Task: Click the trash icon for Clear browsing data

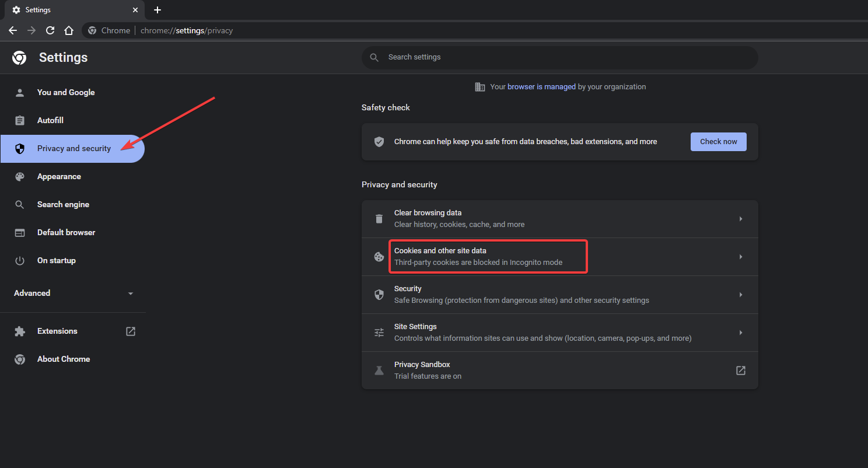Action: click(379, 219)
